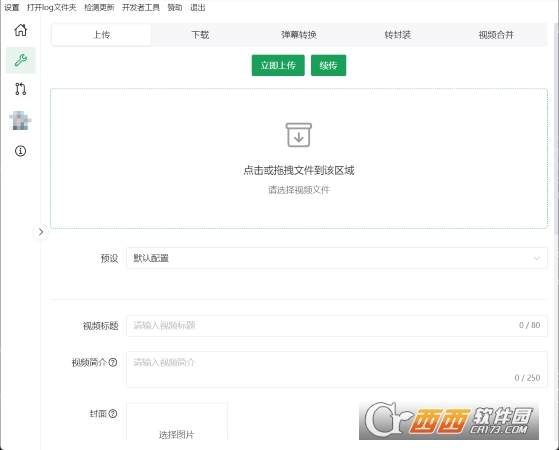
Task: Click 选择图片 cover picker box
Action: [177, 422]
